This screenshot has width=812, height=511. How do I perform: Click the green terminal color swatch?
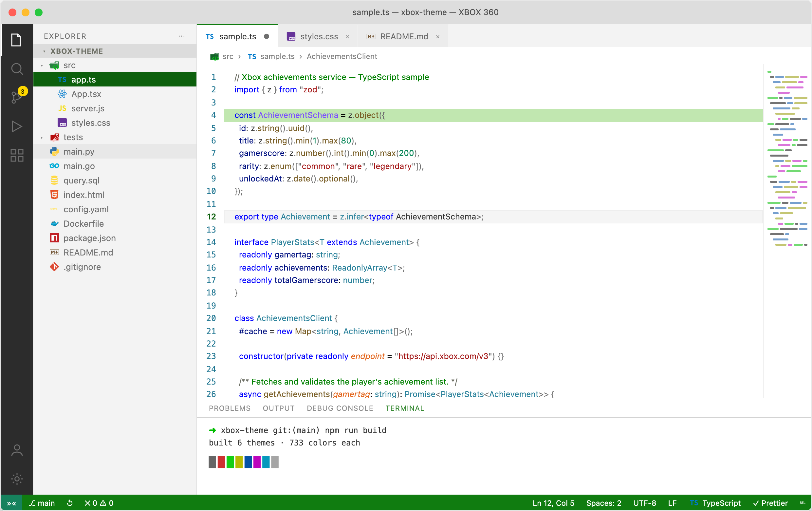(230, 462)
